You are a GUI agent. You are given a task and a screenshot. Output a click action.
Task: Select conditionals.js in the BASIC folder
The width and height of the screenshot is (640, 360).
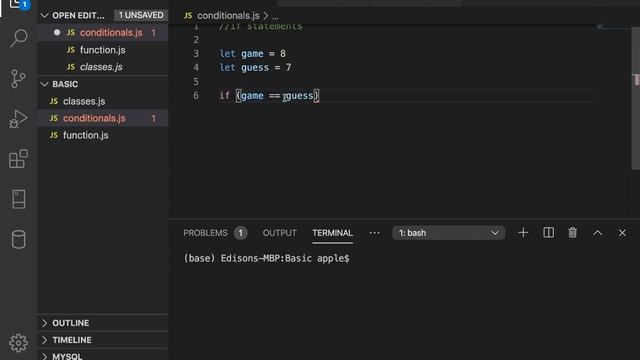pos(94,118)
